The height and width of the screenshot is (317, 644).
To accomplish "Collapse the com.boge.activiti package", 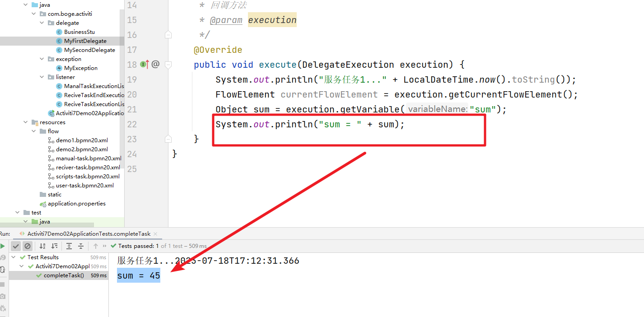I will [34, 14].
